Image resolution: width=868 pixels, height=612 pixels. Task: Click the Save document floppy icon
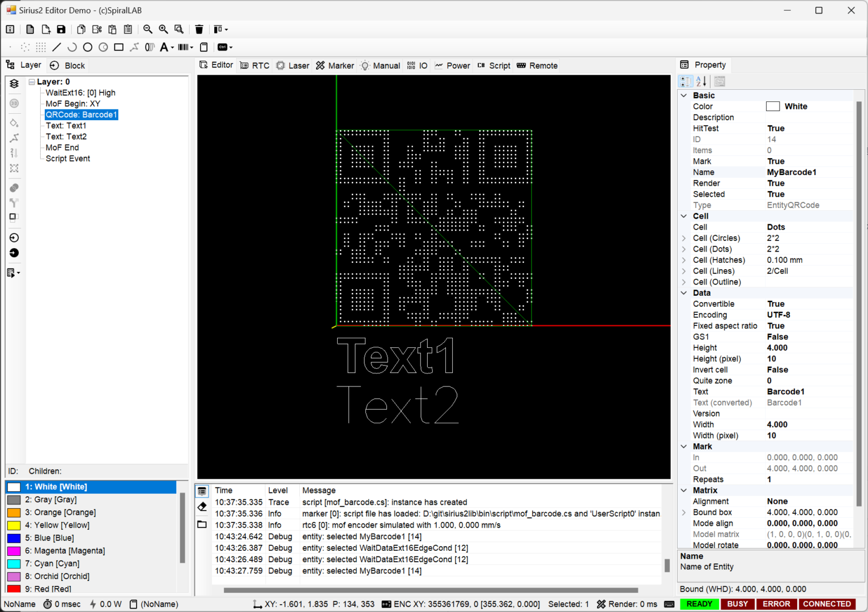tap(61, 29)
